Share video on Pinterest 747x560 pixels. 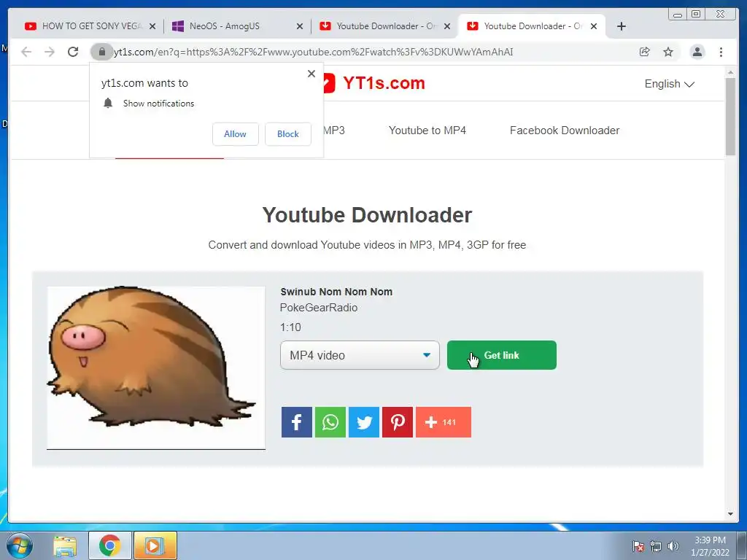click(398, 422)
